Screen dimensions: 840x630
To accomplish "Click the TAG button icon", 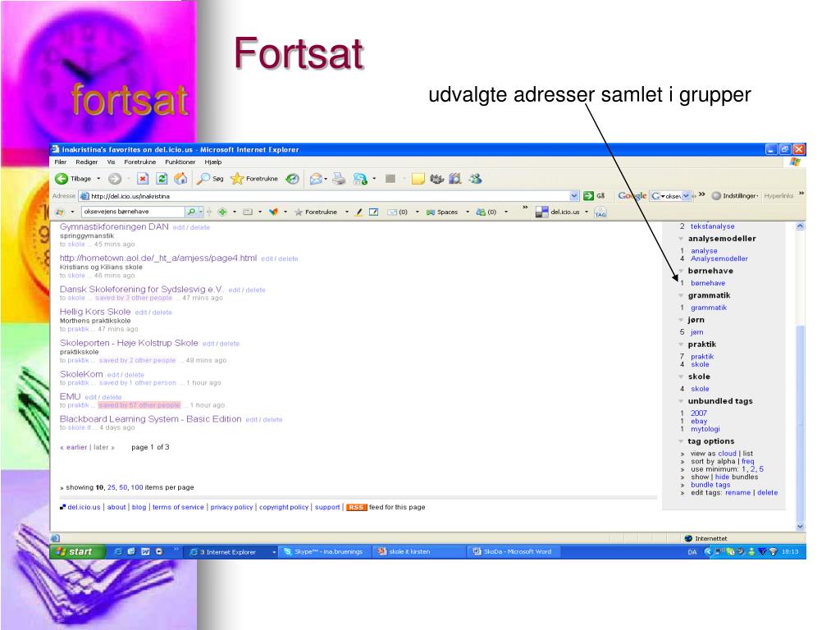I will tap(600, 212).
